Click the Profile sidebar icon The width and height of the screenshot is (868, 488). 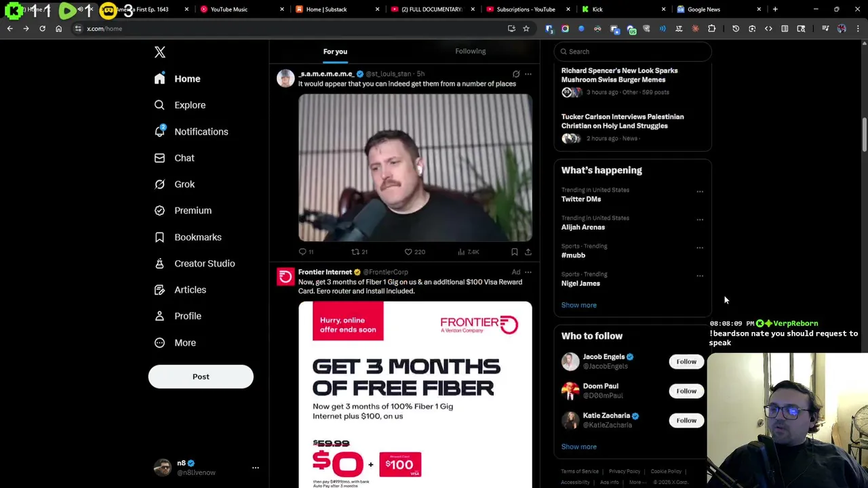[x=159, y=316]
